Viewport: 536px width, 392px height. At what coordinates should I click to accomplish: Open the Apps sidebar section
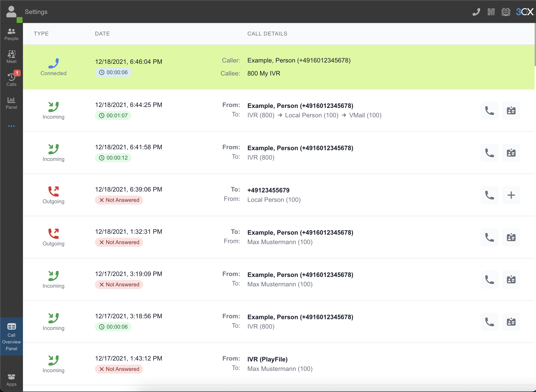point(11,380)
